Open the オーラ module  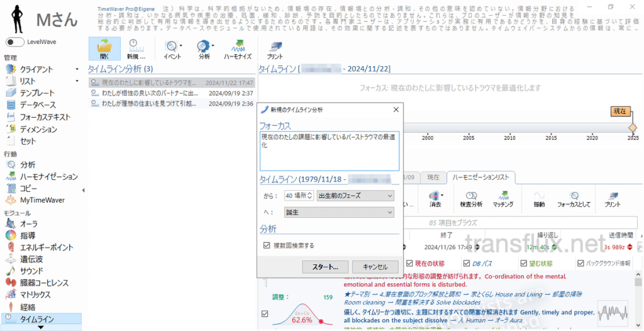[29, 223]
